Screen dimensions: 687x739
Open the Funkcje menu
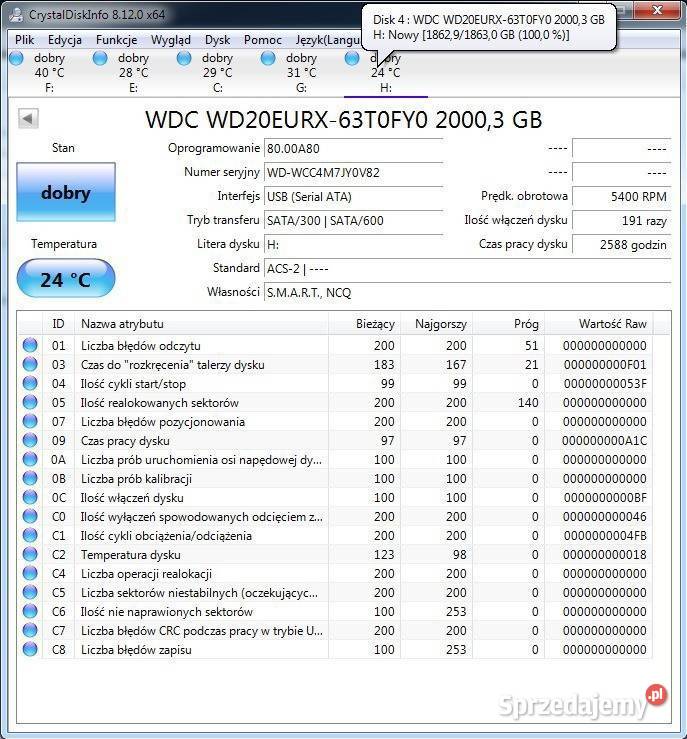coord(117,40)
